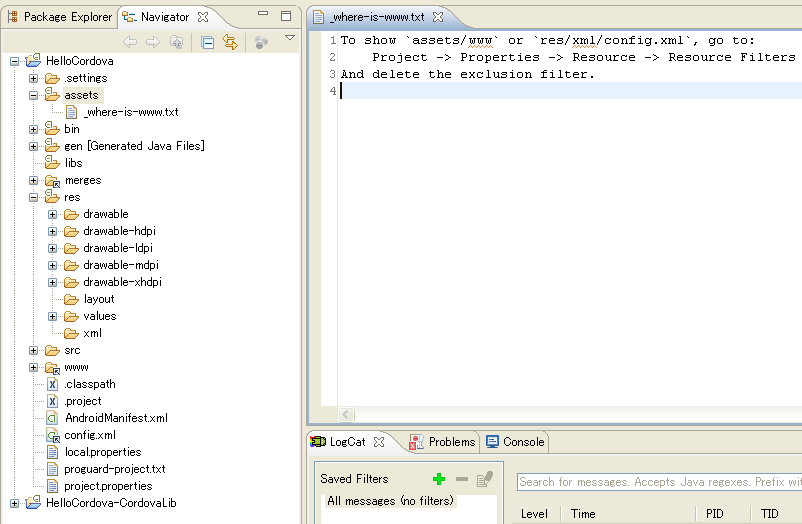Click the editor horizontal scrollbar left arrow
Image resolution: width=802 pixels, height=524 pixels.
point(347,415)
